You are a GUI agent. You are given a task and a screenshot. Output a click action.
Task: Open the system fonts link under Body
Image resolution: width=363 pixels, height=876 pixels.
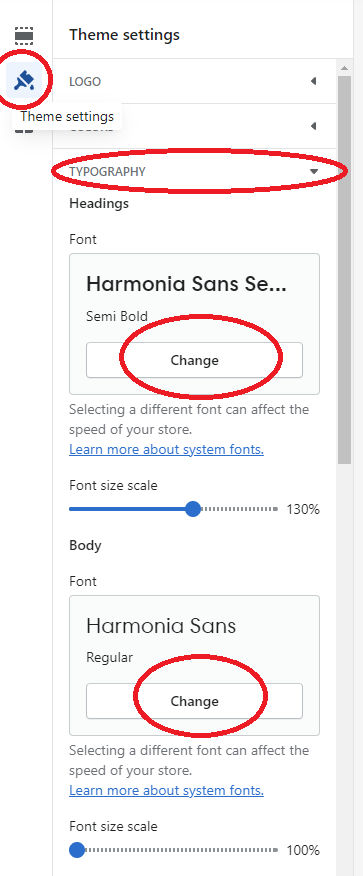coord(166,791)
